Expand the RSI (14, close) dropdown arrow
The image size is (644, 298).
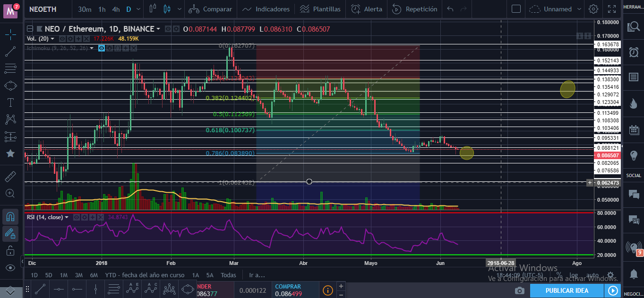pyautogui.click(x=67, y=217)
